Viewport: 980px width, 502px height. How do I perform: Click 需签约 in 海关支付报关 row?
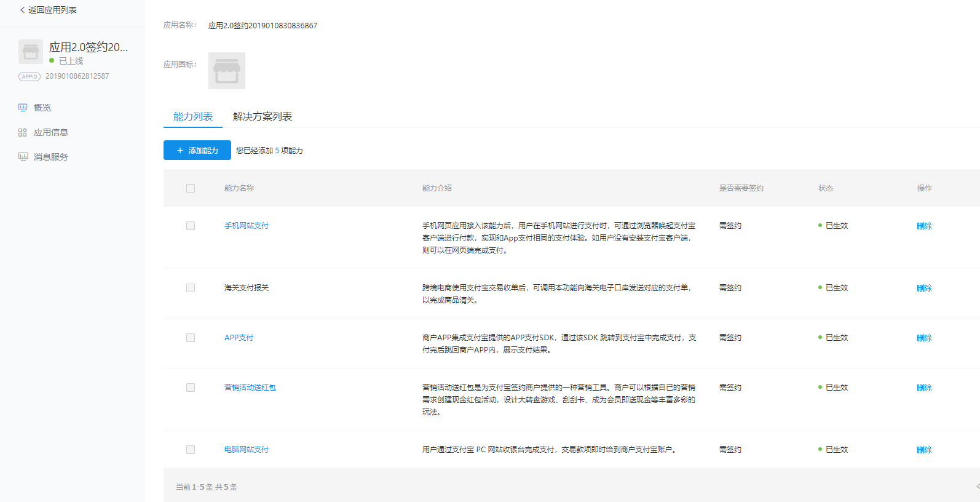pyautogui.click(x=730, y=288)
